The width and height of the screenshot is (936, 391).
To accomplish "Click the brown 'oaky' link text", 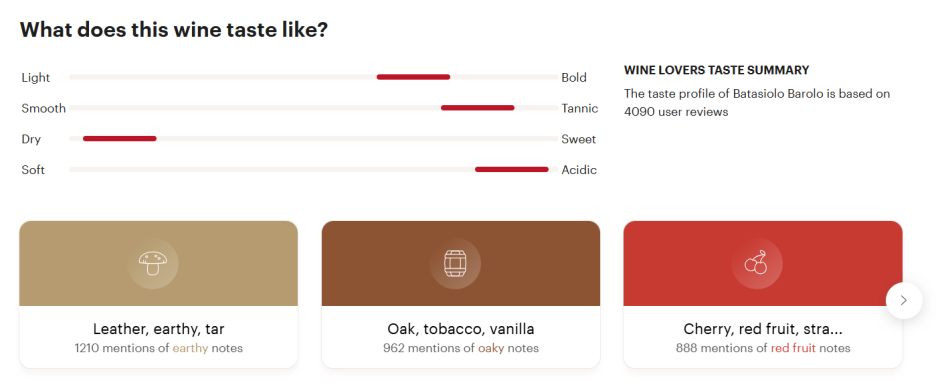I will coord(491,348).
